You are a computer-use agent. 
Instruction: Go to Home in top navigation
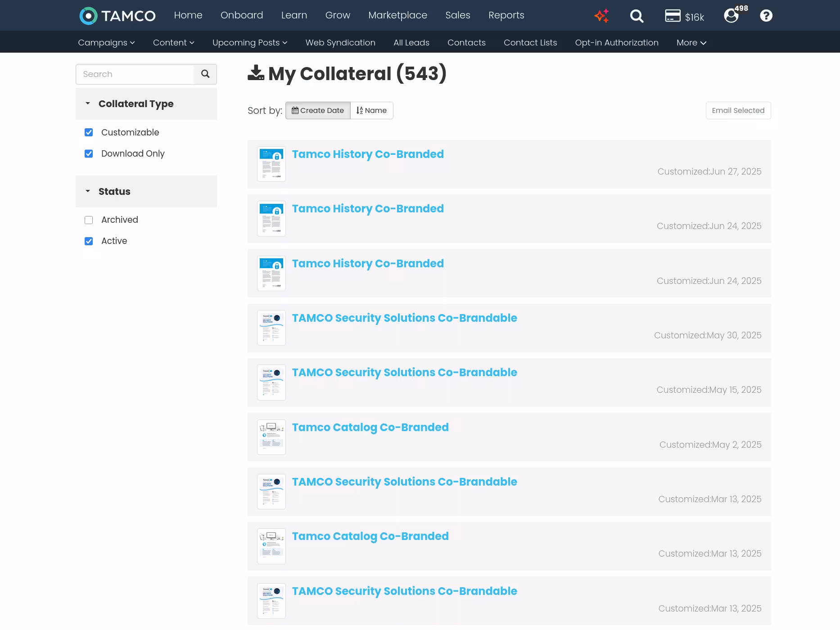click(188, 15)
